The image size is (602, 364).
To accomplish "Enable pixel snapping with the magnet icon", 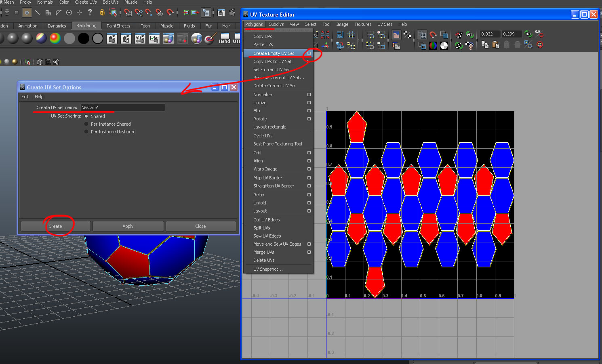I will pyautogui.click(x=433, y=34).
